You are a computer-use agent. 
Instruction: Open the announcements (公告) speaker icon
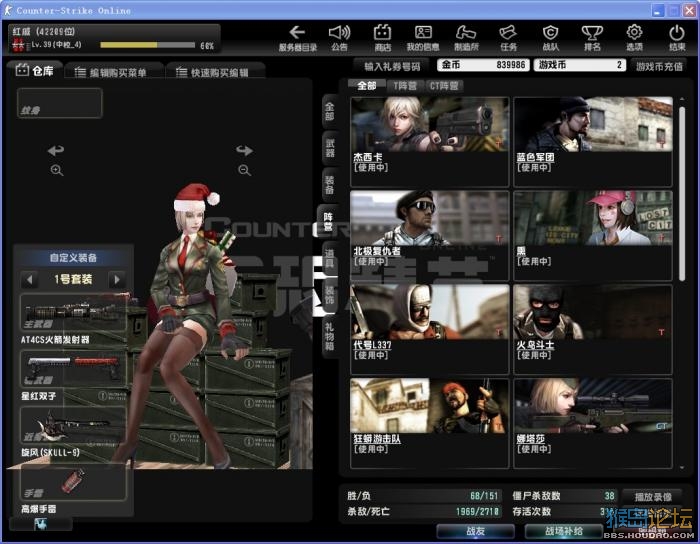click(x=339, y=37)
